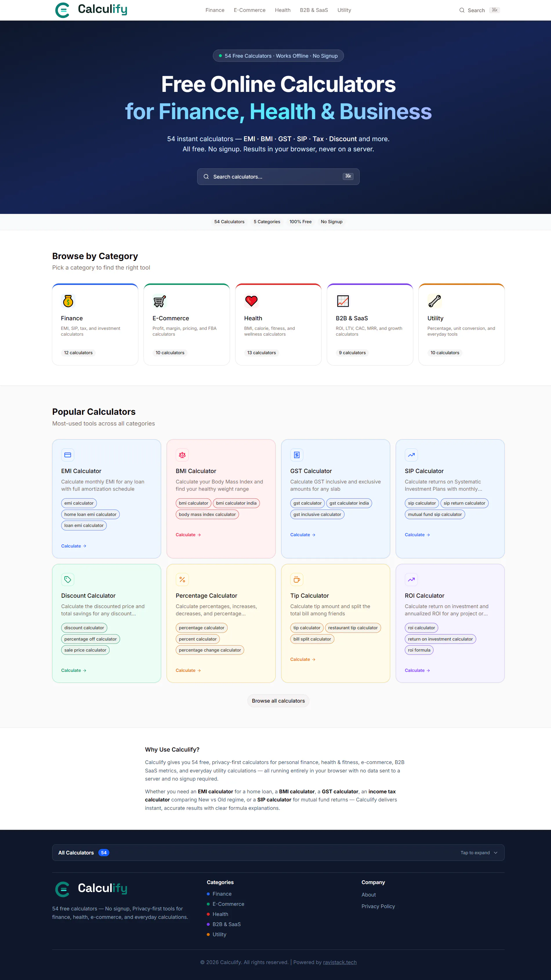Open the Utility category card title
Screen dimensions: 551x980
[435, 318]
